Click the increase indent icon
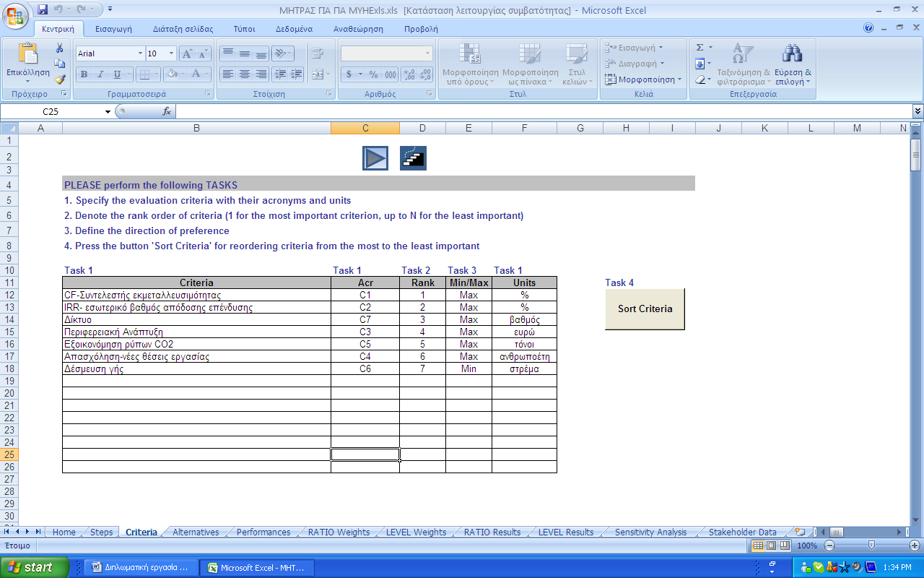This screenshot has height=578, width=924. coord(297,74)
